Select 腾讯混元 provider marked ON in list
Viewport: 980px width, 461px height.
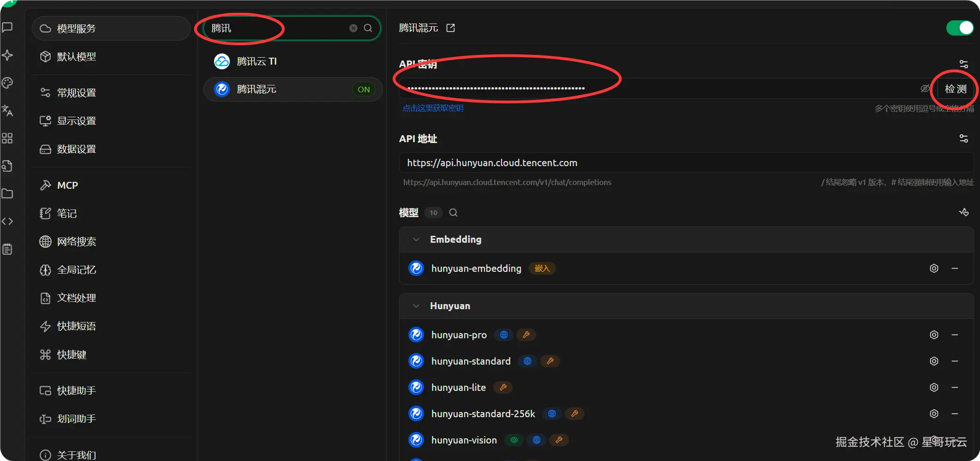point(293,90)
